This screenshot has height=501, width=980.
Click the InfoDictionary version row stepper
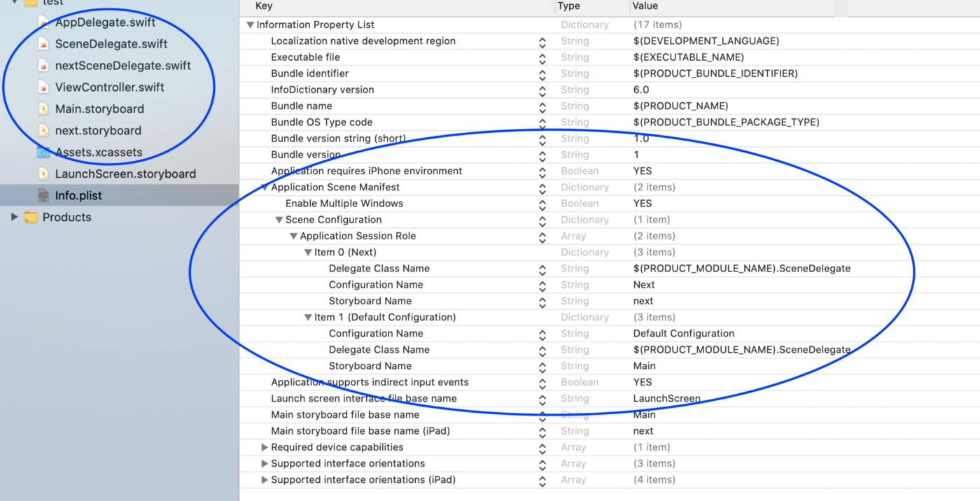coord(542,90)
